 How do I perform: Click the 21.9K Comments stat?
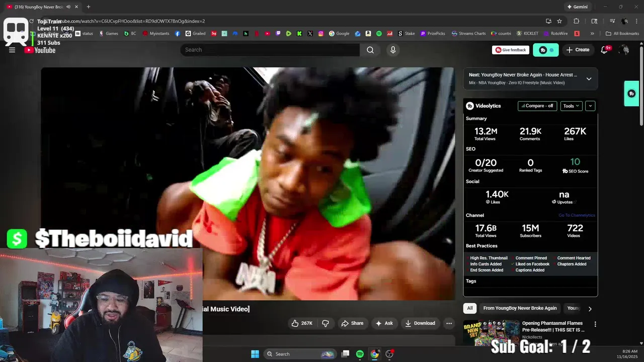pyautogui.click(x=530, y=134)
